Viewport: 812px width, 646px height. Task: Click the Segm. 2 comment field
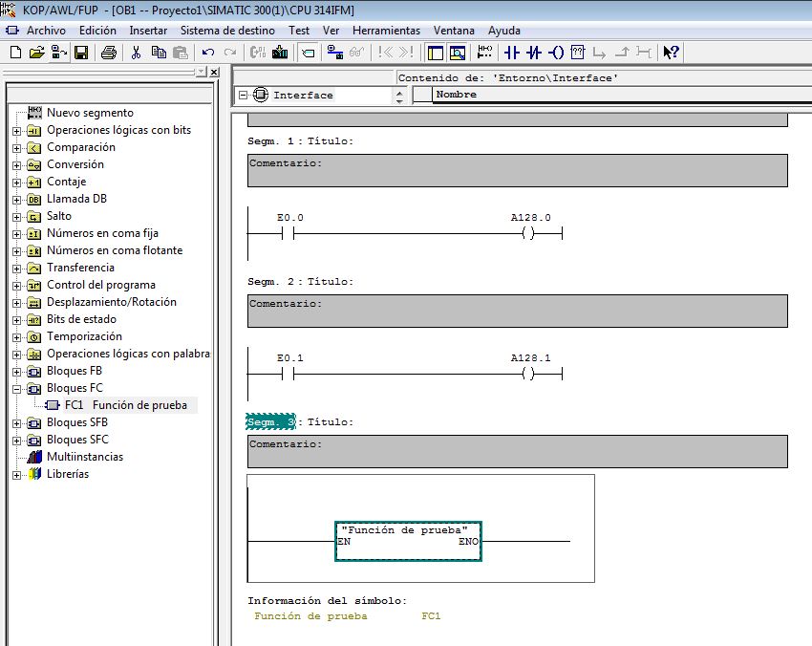tap(517, 311)
